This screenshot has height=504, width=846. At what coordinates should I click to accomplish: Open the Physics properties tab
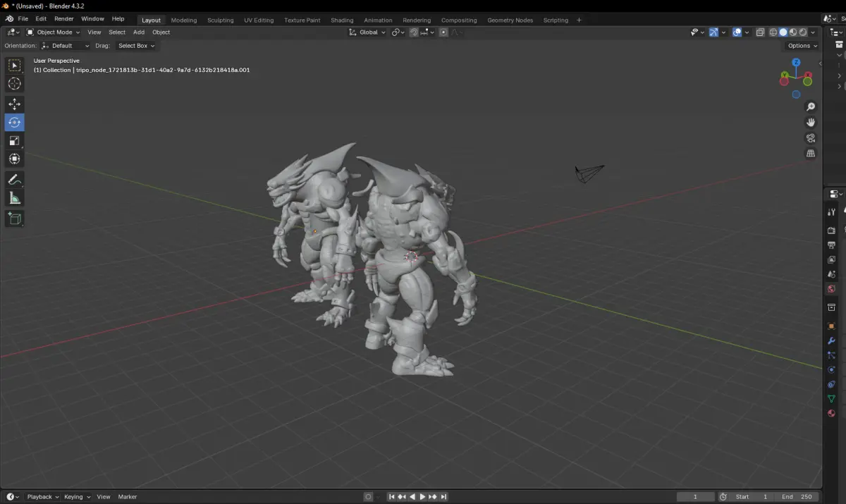831,369
